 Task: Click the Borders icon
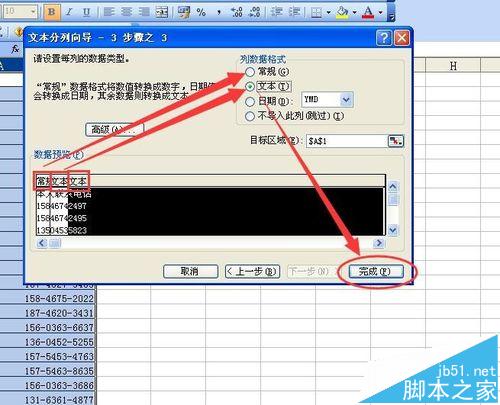point(316,12)
